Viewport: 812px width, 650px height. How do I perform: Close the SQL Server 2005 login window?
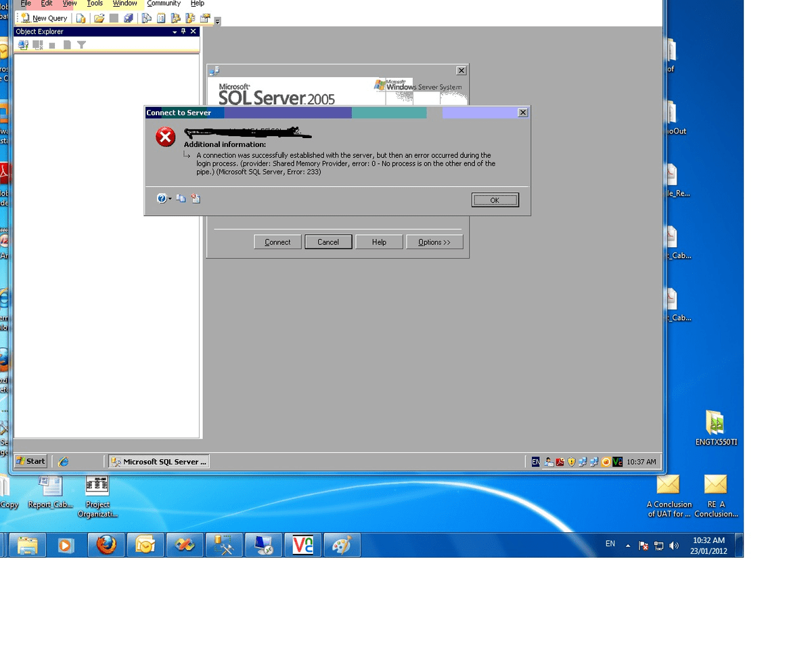(461, 70)
